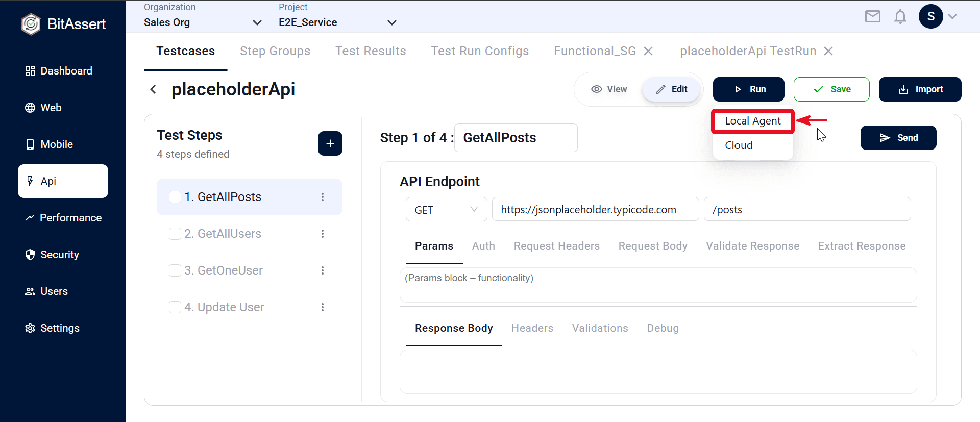Viewport: 980px width, 422px height.
Task: Open the GET method dropdown
Action: pyautogui.click(x=447, y=210)
